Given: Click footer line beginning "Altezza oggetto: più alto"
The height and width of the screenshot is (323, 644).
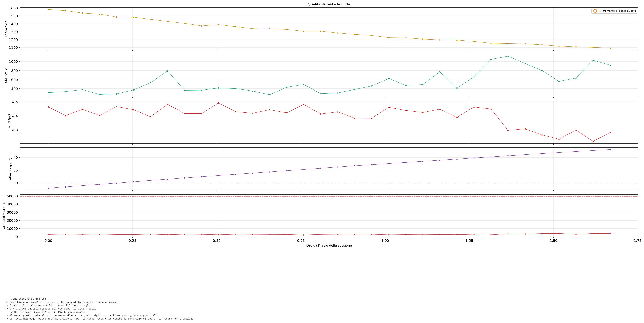Looking at the screenshot, I should click(x=82, y=316).
